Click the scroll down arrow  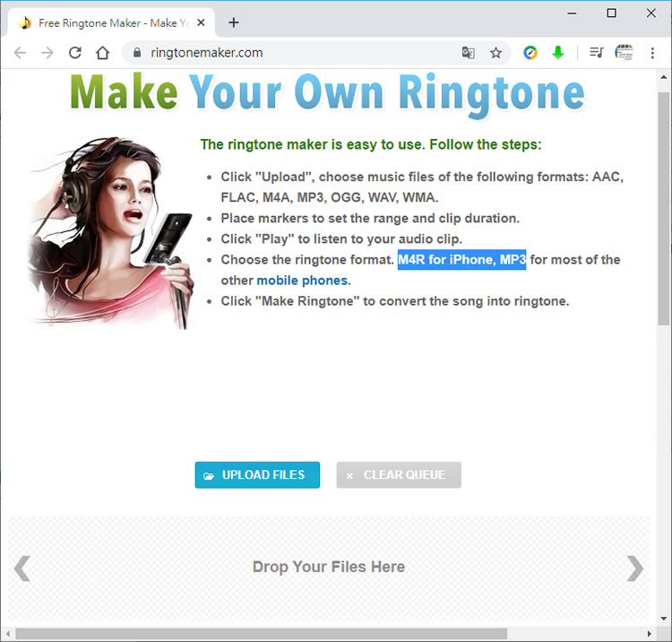663,619
